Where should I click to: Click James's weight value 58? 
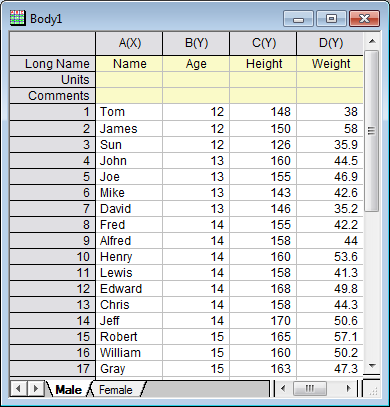tap(330, 129)
